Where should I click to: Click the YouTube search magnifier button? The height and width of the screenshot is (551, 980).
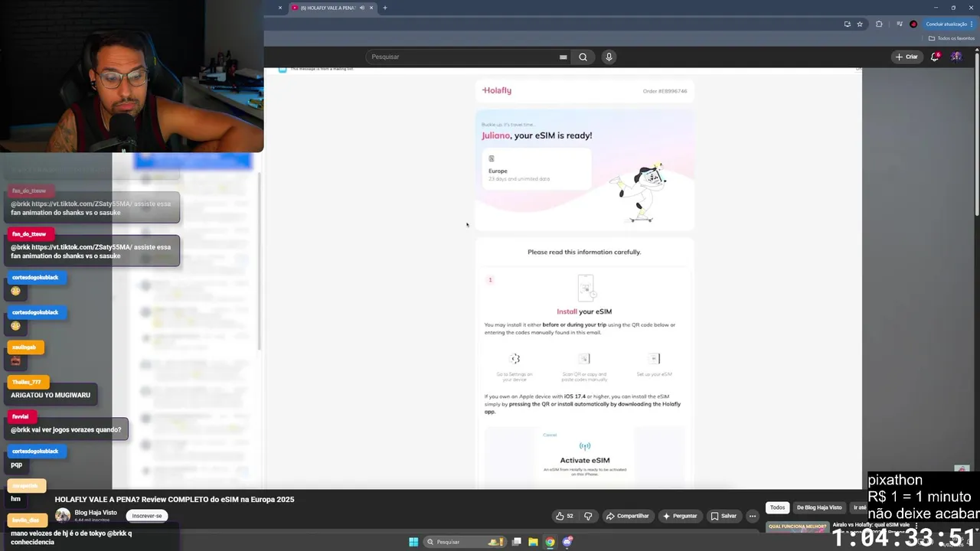pos(583,57)
